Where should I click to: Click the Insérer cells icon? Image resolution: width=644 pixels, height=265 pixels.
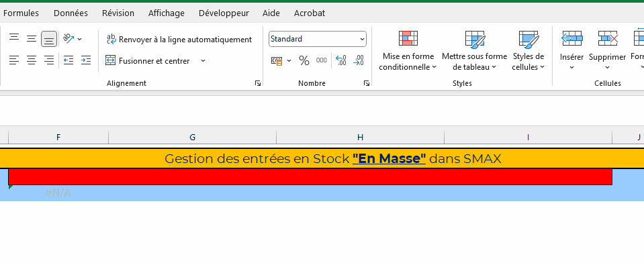(x=571, y=38)
